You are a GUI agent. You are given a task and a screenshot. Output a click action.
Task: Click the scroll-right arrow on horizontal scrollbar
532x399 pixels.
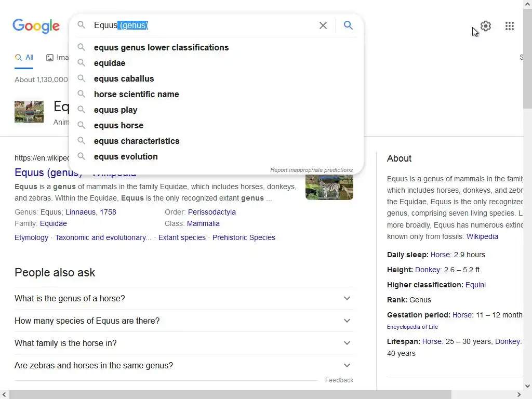click(519, 395)
